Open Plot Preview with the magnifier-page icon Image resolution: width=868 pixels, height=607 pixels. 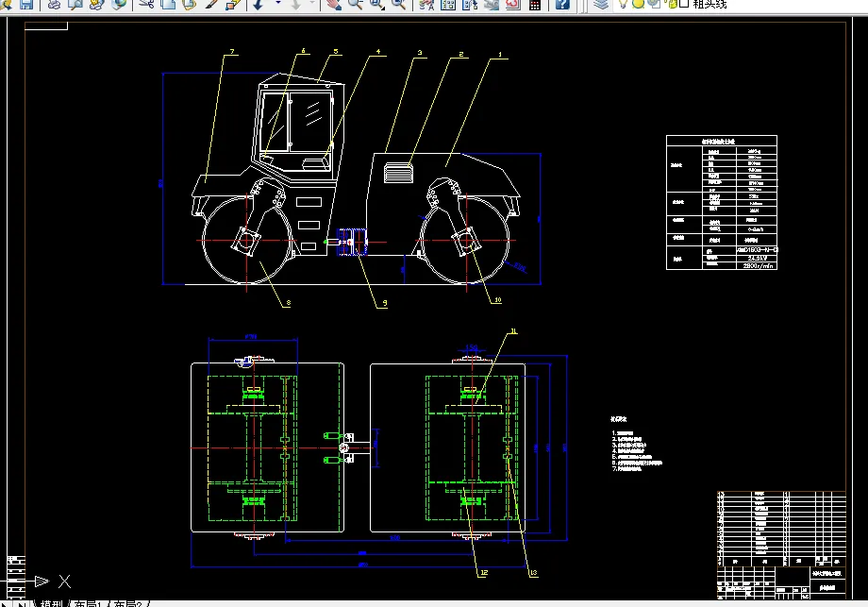(x=75, y=5)
